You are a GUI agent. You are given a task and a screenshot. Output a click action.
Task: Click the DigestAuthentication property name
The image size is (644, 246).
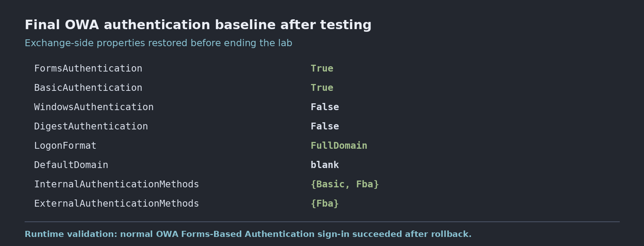pos(91,126)
